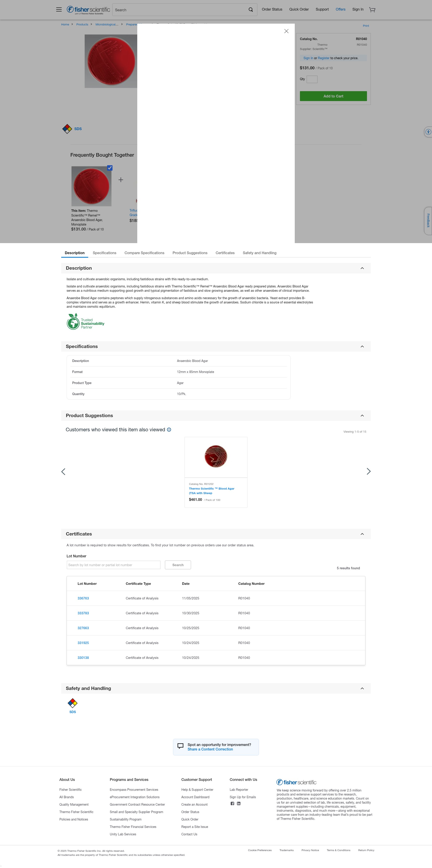Open Sustainability Program footer link
The width and height of the screenshot is (432, 868).
click(126, 819)
